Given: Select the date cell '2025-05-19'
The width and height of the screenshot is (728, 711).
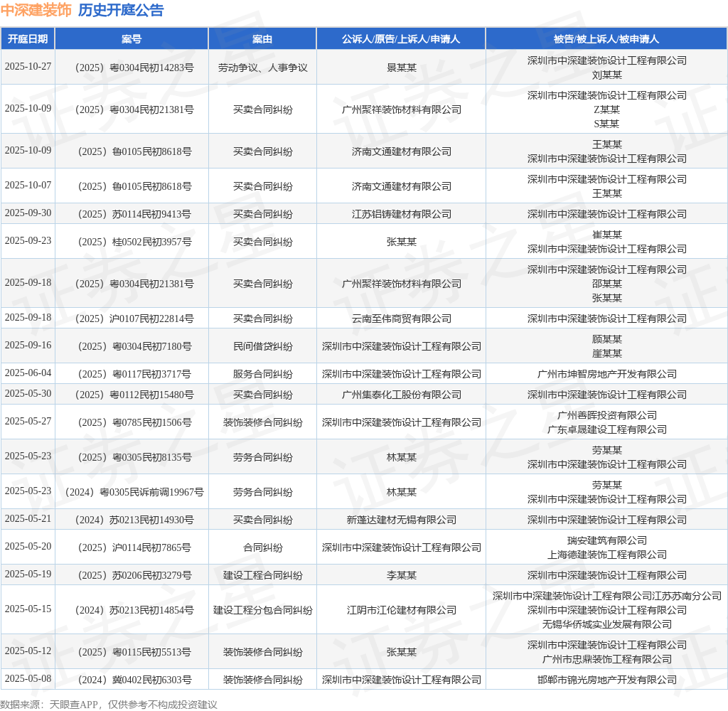Looking at the screenshot, I should point(28,574).
